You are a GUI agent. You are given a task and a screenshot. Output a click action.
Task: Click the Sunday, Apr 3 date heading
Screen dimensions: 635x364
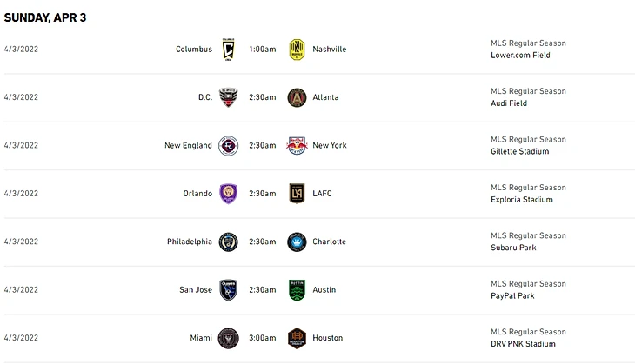tap(45, 17)
